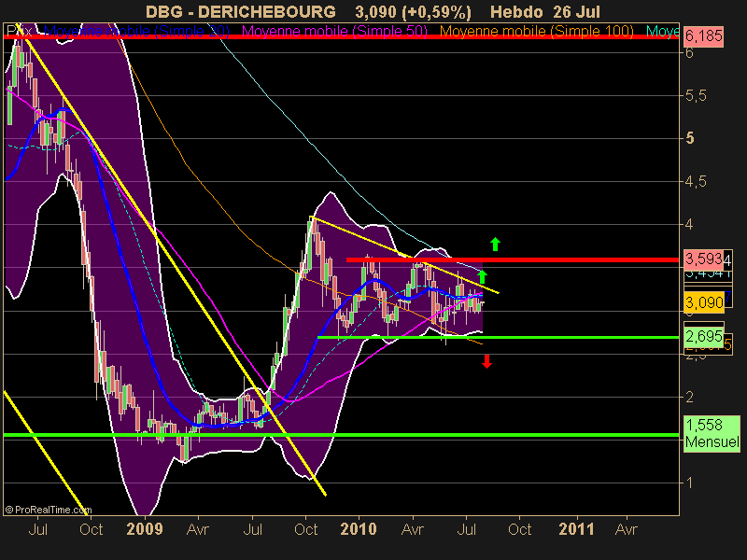
Task: Select the "Moyenne mobile (Simple 50)" legend label
Action: pyautogui.click(x=335, y=32)
